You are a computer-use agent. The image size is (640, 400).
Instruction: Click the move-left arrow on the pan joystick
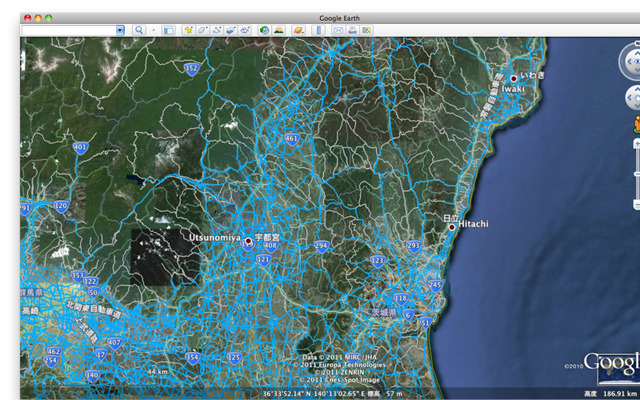coord(629,98)
